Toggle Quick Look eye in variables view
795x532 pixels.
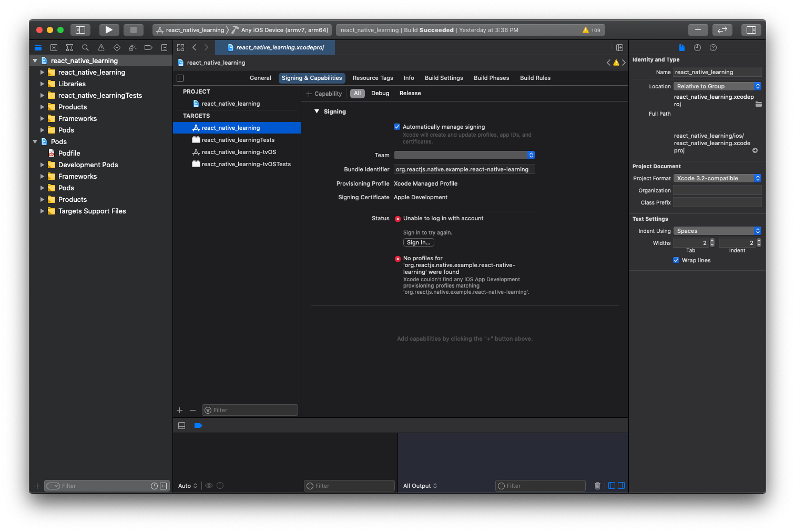209,486
